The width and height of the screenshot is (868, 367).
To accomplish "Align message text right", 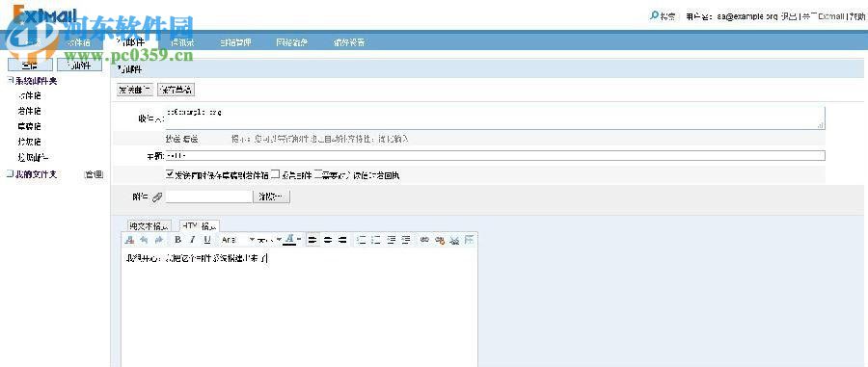I will (x=342, y=240).
